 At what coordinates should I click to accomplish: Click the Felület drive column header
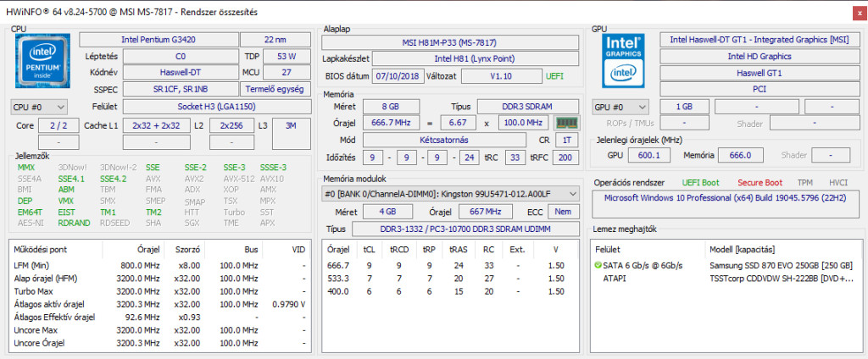coord(607,250)
